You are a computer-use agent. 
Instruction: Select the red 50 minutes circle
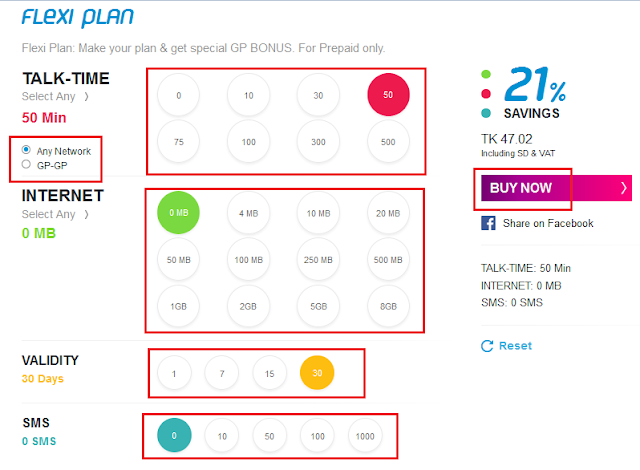point(388,95)
